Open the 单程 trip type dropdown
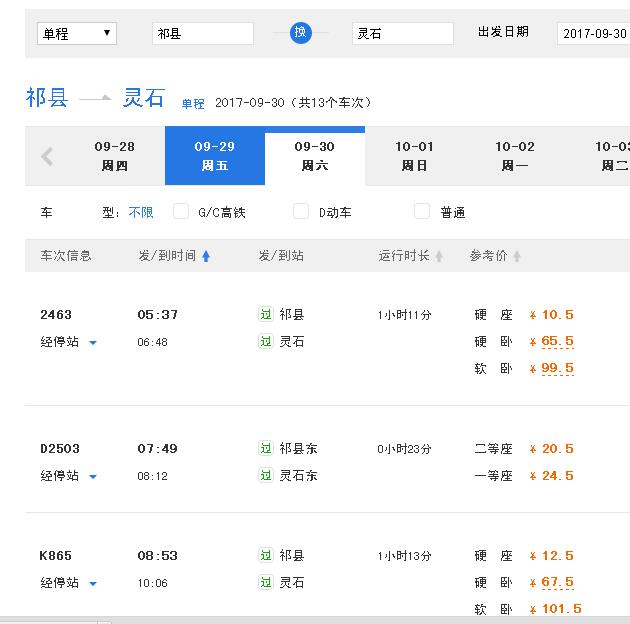 click(77, 33)
